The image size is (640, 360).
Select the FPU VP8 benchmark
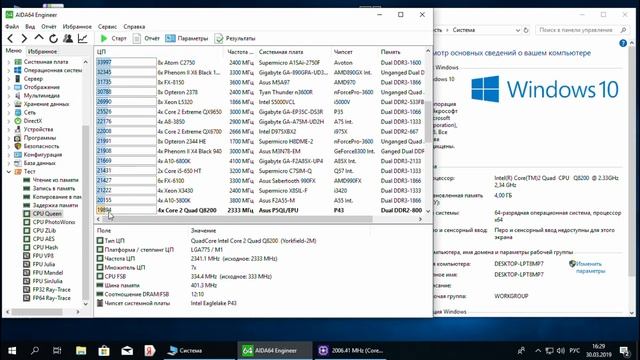coord(43,256)
